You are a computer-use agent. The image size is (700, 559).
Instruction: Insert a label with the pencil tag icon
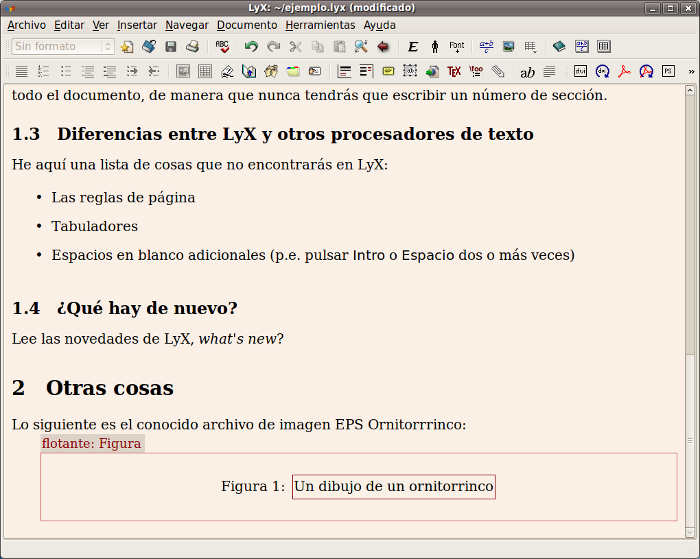227,71
